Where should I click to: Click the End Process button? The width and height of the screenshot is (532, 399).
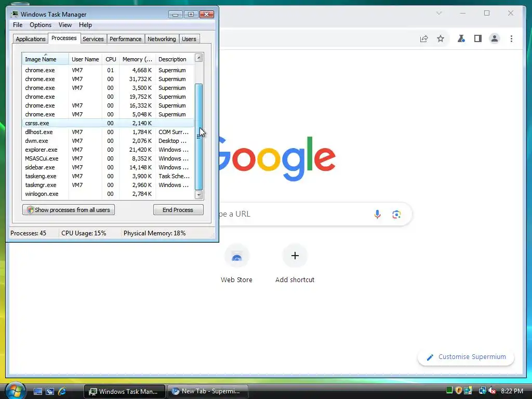(178, 210)
